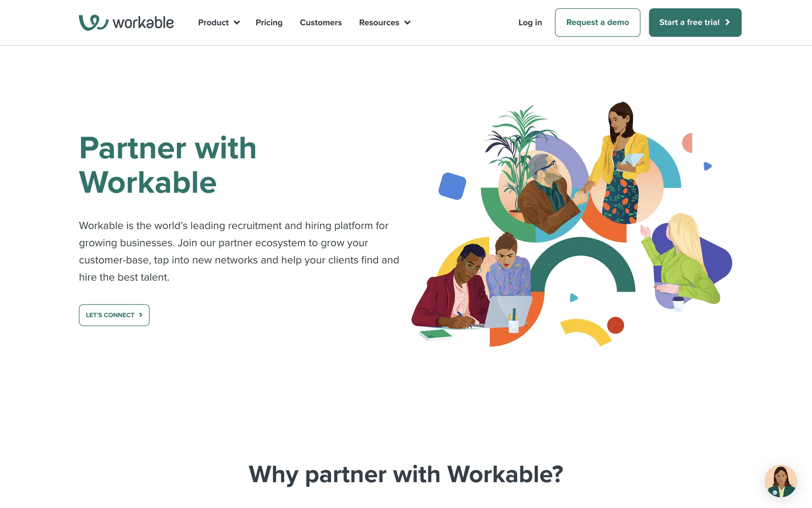Expand the Product menu chevron
This screenshot has width=812, height=508.
[x=237, y=23]
